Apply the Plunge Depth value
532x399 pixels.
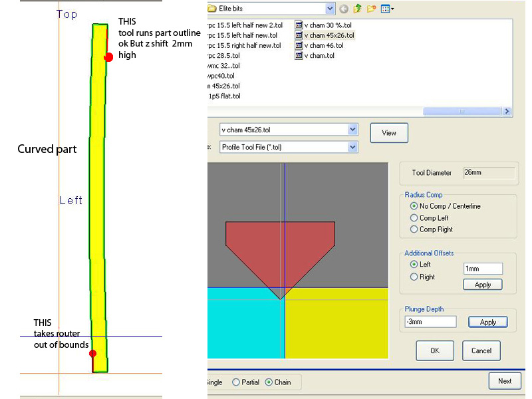click(487, 322)
